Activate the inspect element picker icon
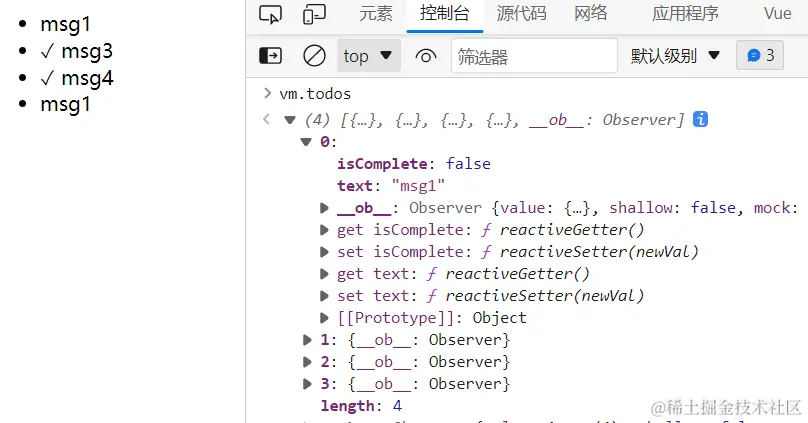The width and height of the screenshot is (808, 423). tap(271, 14)
